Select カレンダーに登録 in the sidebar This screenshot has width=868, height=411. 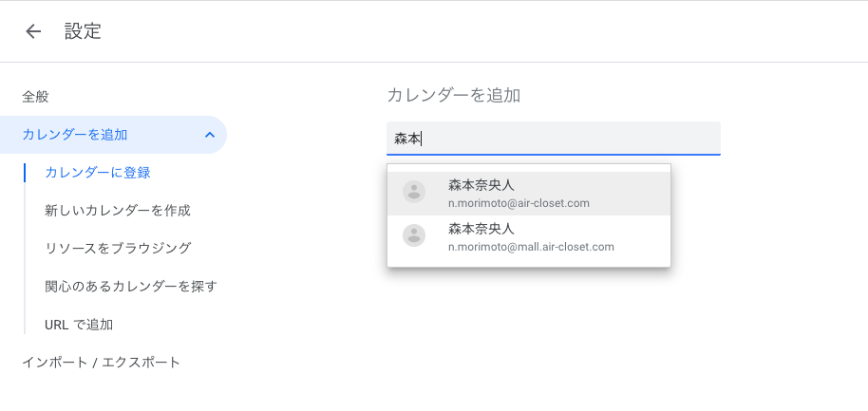98,173
